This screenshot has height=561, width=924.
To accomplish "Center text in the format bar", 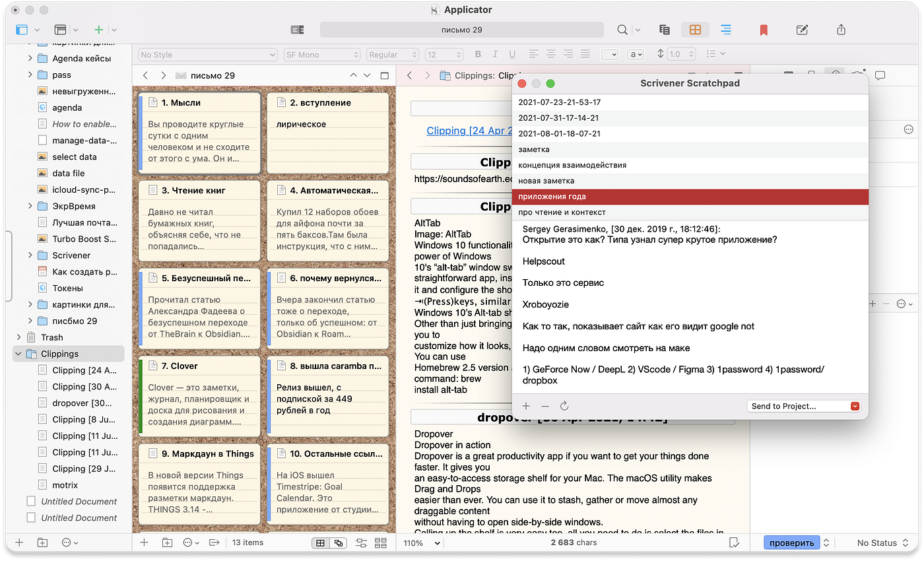I will (551, 54).
